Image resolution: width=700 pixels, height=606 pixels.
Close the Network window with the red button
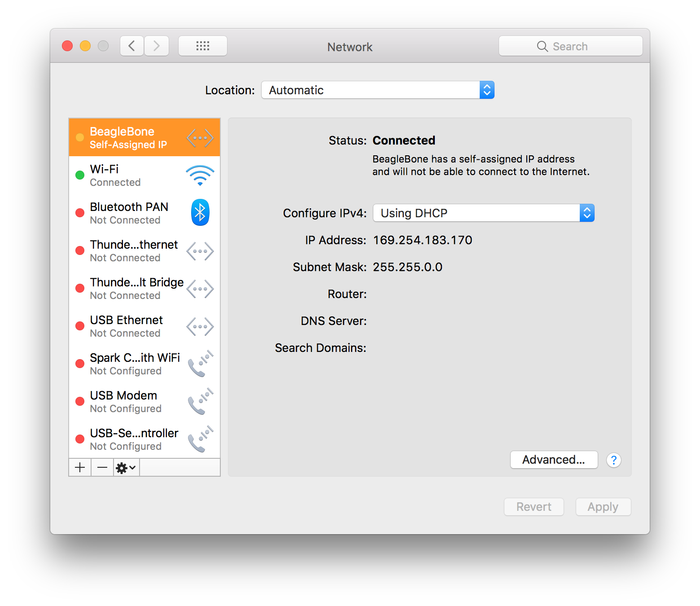pos(67,46)
